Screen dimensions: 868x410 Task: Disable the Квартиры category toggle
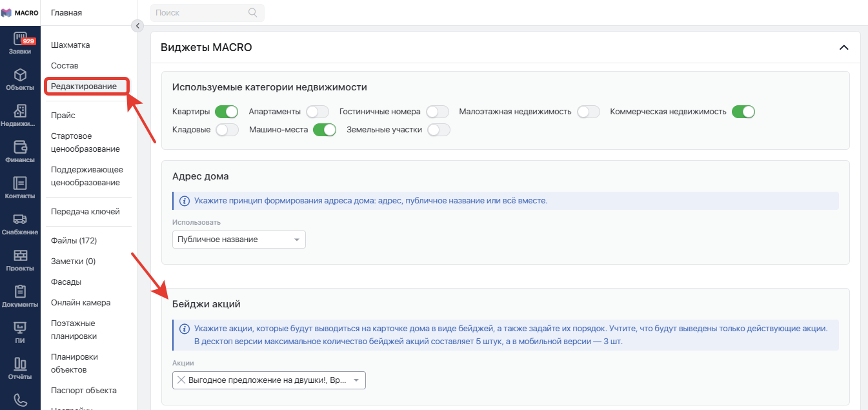point(227,112)
